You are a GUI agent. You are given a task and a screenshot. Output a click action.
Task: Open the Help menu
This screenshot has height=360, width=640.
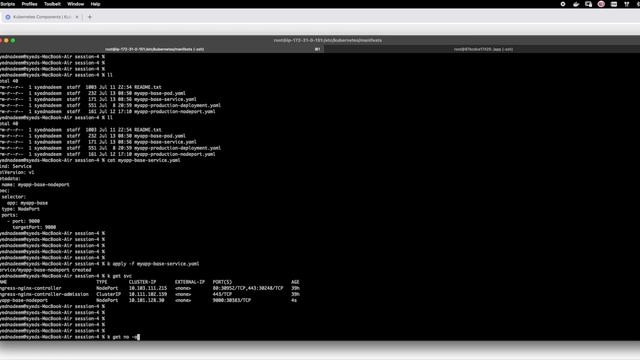pos(96,4)
